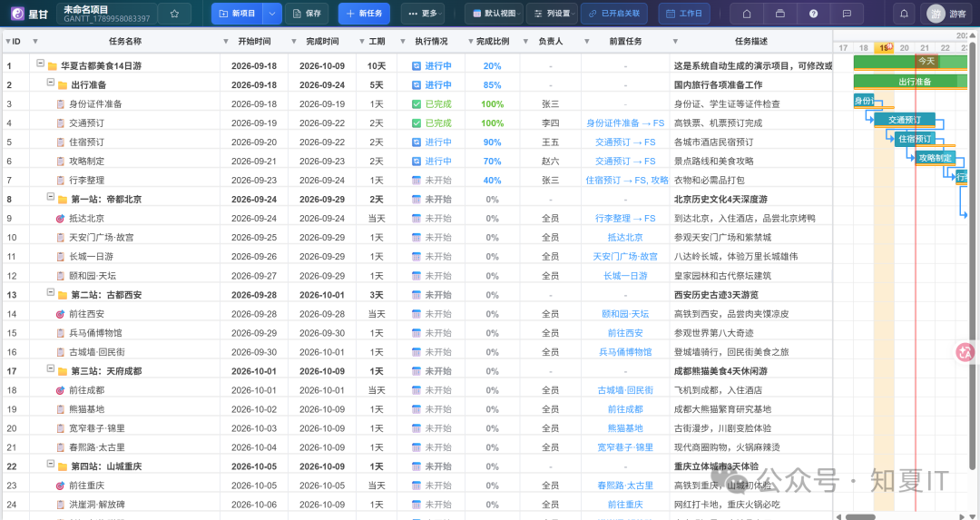Collapse the 第一站：帝都北京 group
The image size is (980, 520).
(x=51, y=197)
